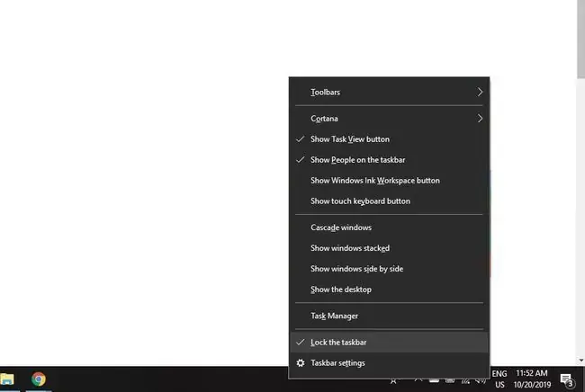Choose Show the desktop

click(x=389, y=290)
